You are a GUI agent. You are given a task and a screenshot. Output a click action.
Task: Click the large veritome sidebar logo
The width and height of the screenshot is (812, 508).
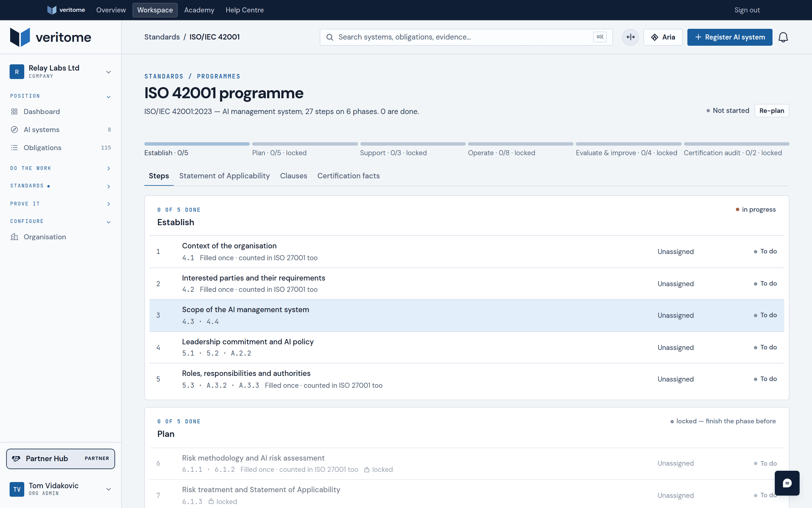tap(51, 37)
